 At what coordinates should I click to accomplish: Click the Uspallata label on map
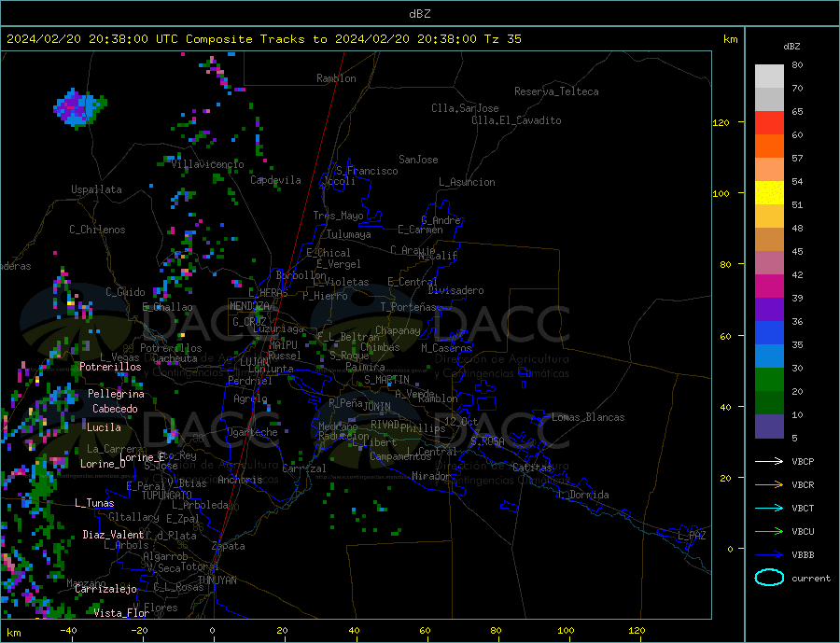pyautogui.click(x=96, y=189)
